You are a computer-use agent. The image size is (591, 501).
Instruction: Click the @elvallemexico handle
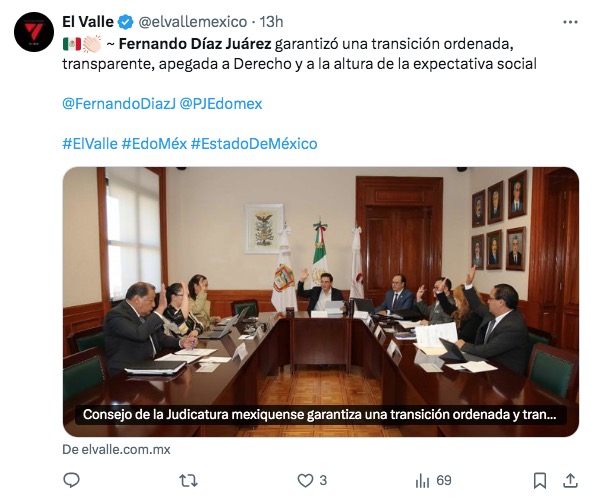[193, 22]
